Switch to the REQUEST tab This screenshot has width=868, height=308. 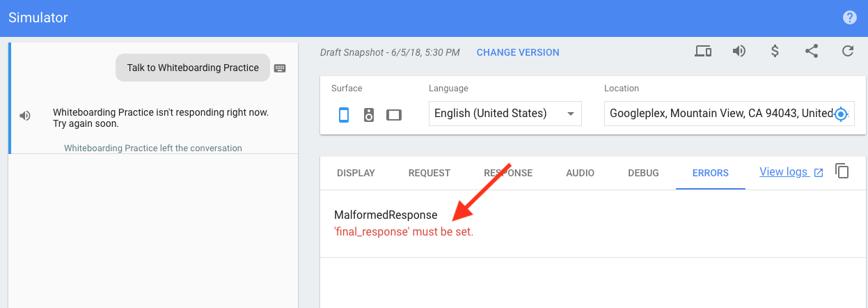click(429, 173)
